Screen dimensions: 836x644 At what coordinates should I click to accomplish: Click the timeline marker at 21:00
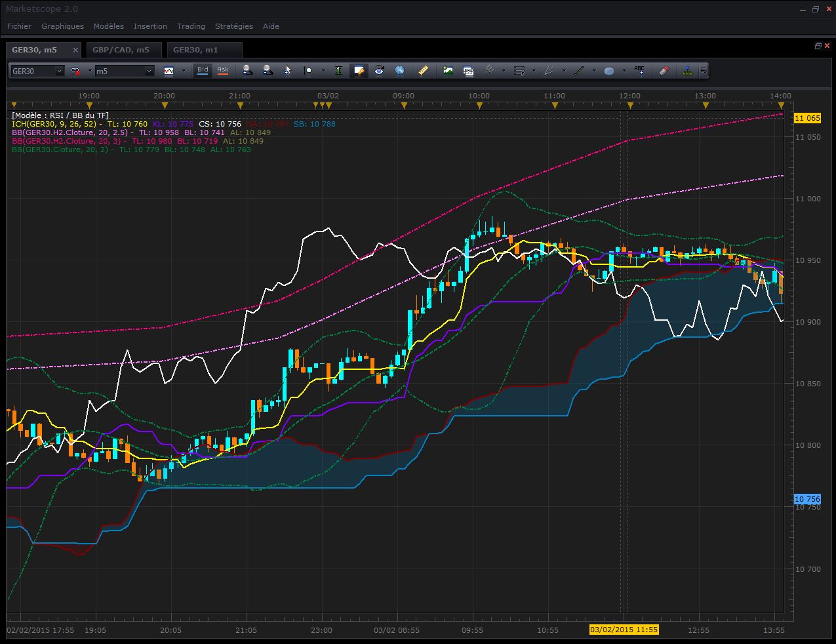click(x=240, y=105)
